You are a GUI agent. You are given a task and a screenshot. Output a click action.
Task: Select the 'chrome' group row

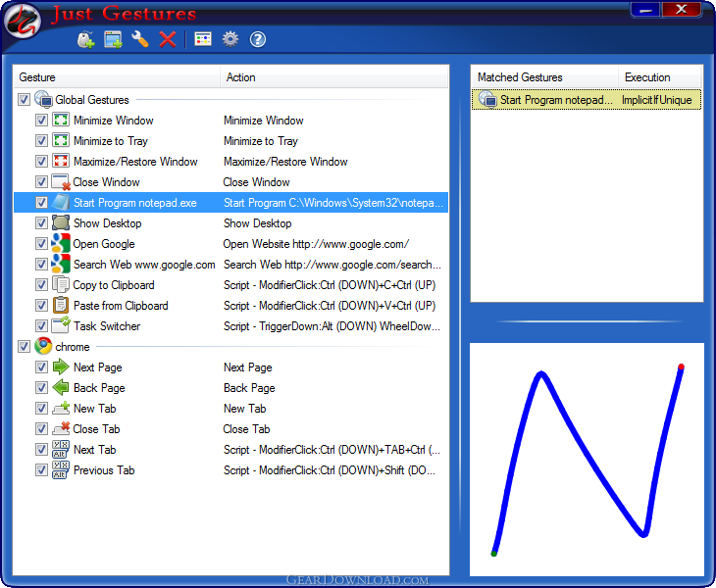(230, 347)
